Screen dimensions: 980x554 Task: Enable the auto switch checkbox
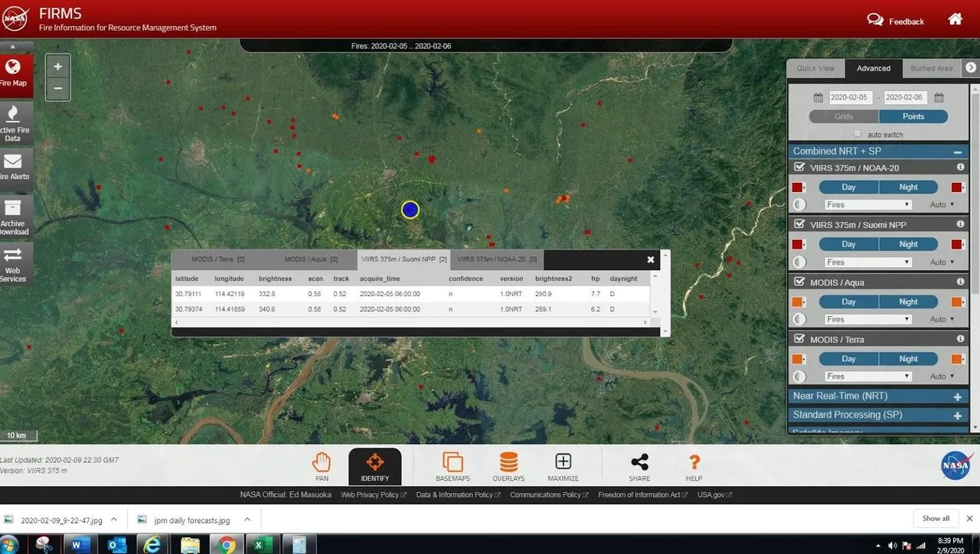(857, 134)
